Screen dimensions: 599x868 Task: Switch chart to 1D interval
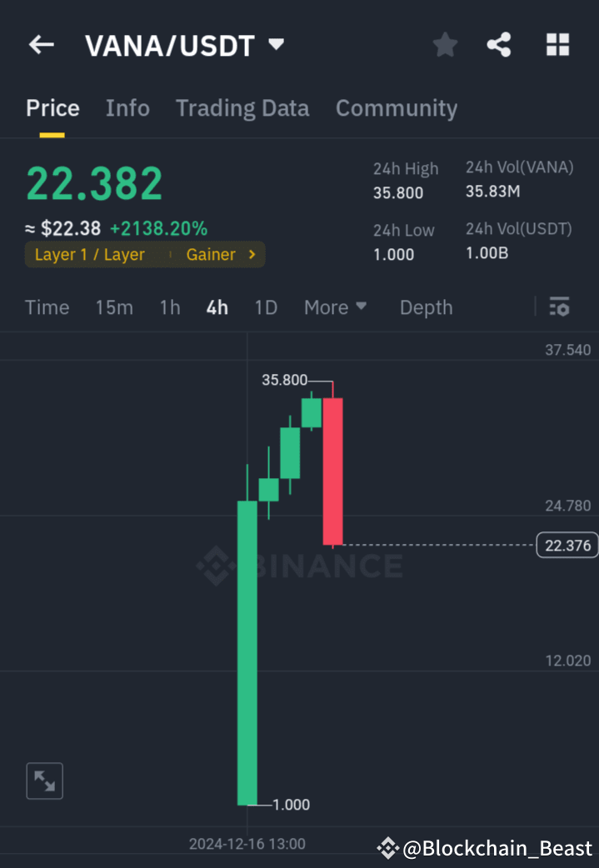(x=266, y=307)
